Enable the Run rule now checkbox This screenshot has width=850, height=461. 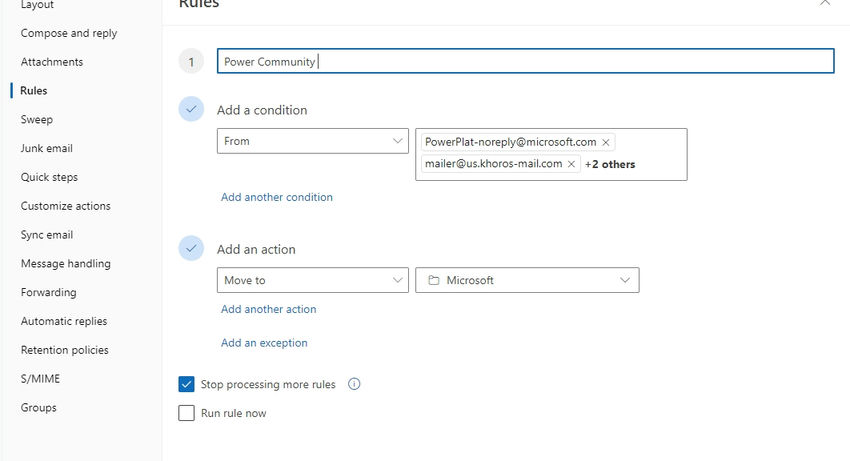(x=186, y=413)
